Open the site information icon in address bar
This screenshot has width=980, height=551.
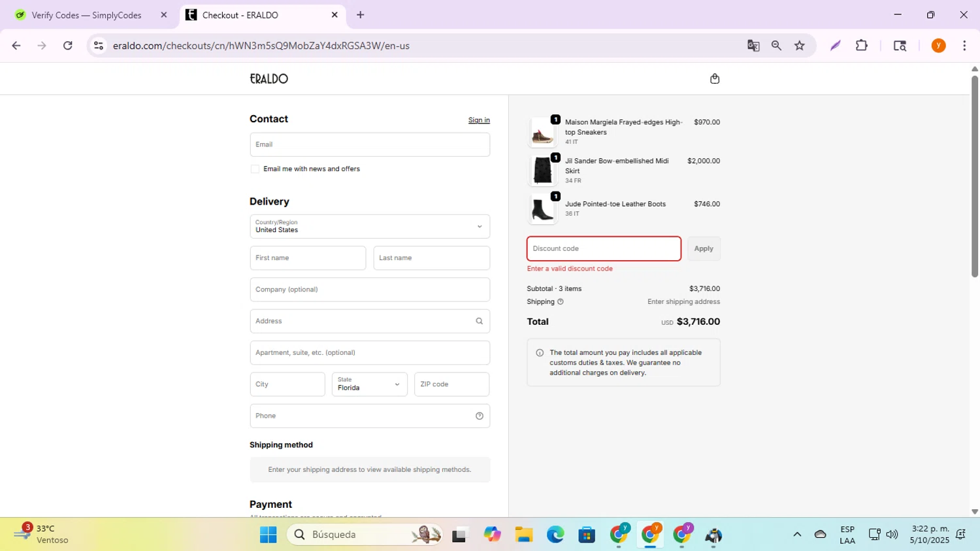click(99, 46)
